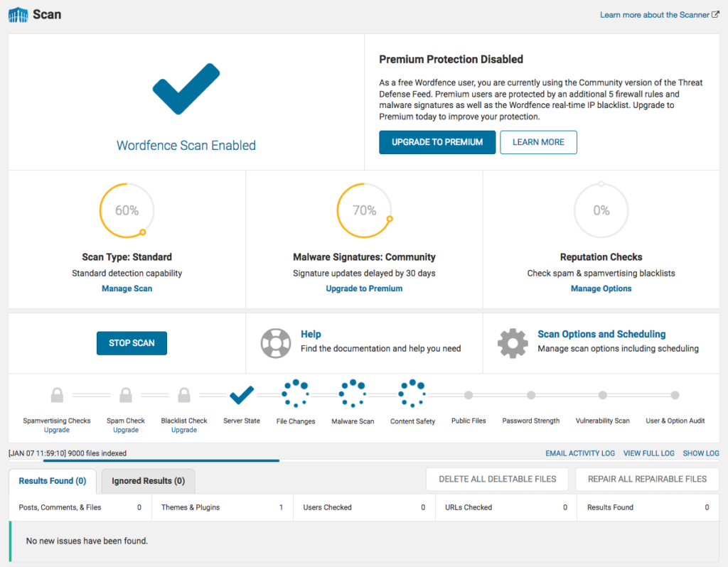Click the Upgrade to Premium link under Malware Signatures

click(364, 288)
